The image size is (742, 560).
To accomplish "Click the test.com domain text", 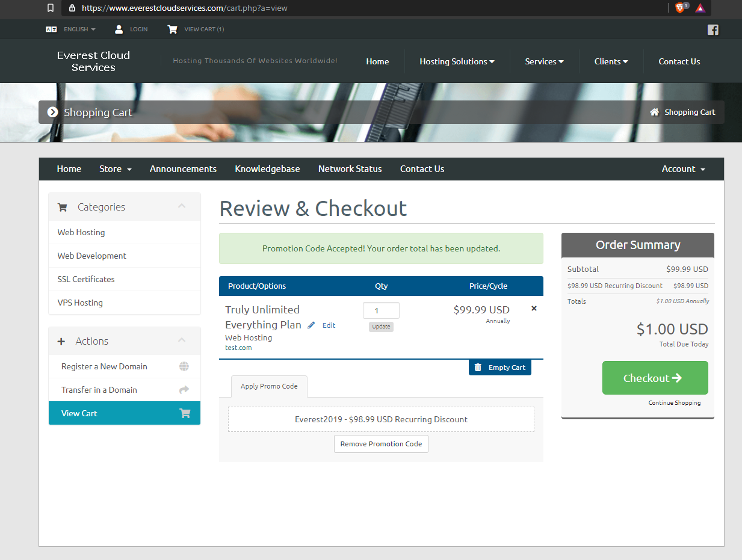I will [x=238, y=348].
